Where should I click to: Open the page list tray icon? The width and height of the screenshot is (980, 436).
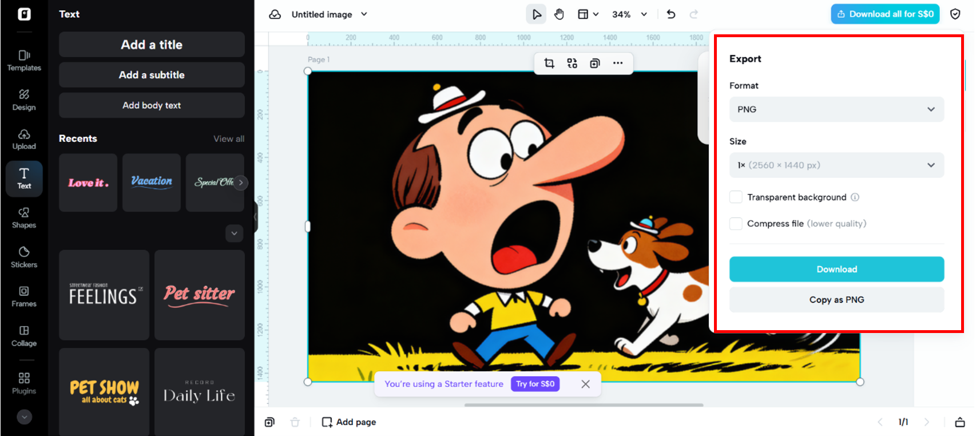960,422
